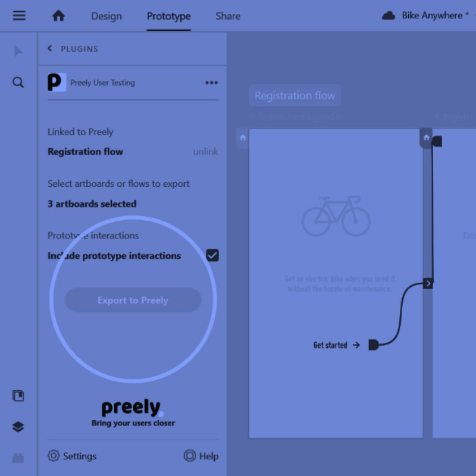Click the Get started text on artboard

330,345
